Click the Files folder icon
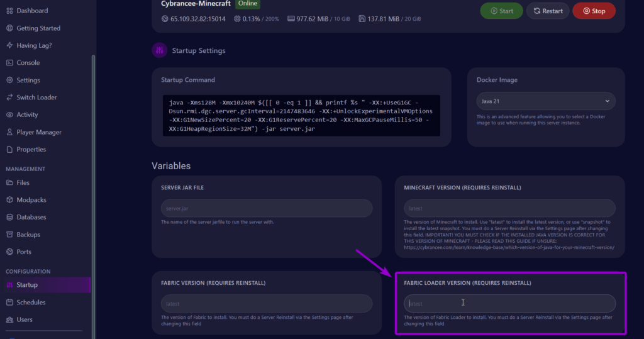644x339 pixels. click(x=9, y=182)
